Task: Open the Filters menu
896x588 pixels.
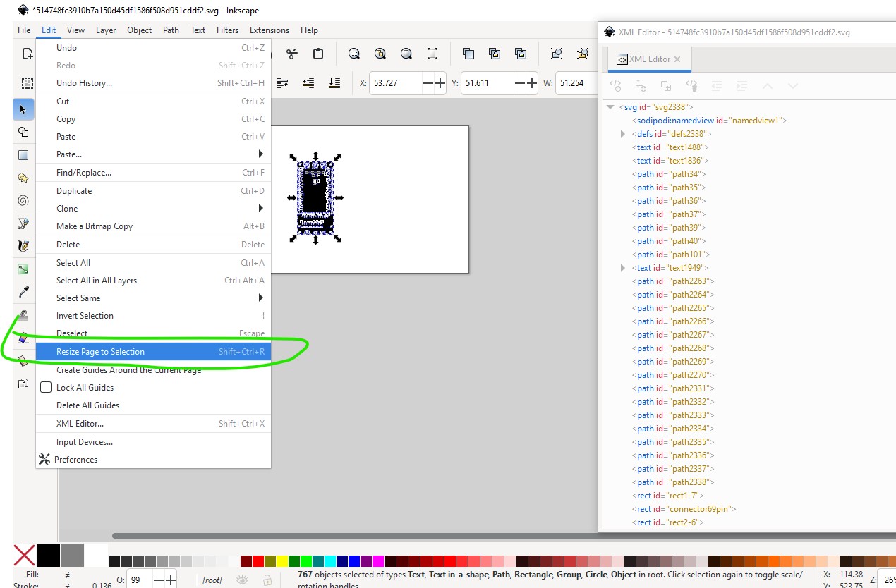Action: [x=227, y=30]
